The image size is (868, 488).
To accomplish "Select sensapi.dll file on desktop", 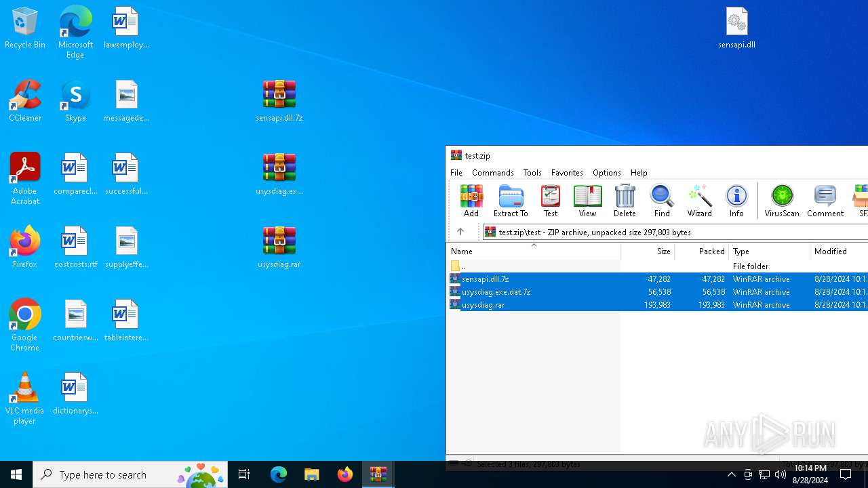I will 737,28.
